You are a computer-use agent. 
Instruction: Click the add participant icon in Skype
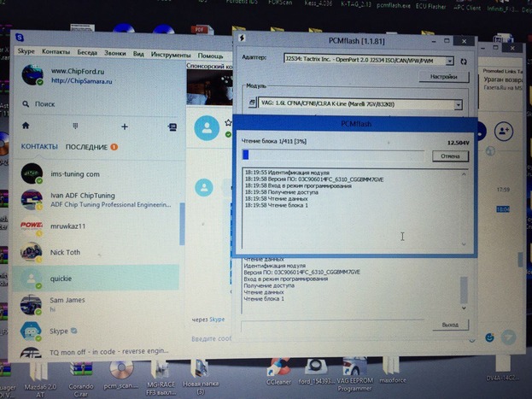[504, 131]
